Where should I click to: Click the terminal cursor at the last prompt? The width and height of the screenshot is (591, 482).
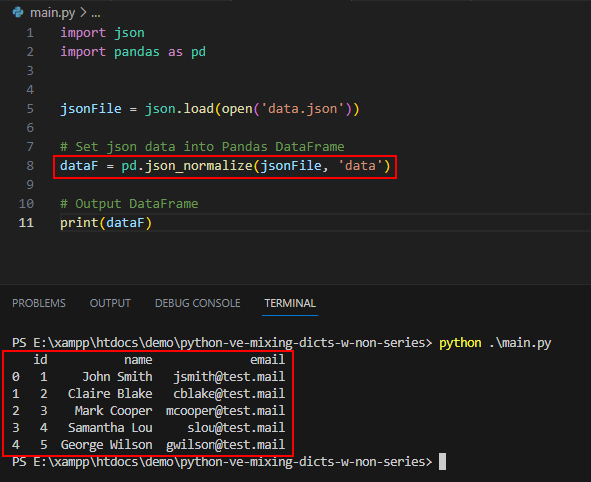point(442,462)
